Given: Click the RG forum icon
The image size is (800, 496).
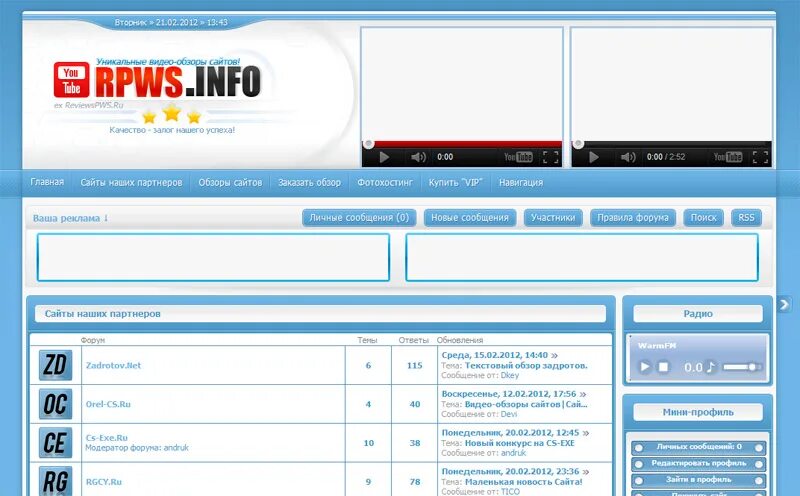Looking at the screenshot, I should click(55, 481).
